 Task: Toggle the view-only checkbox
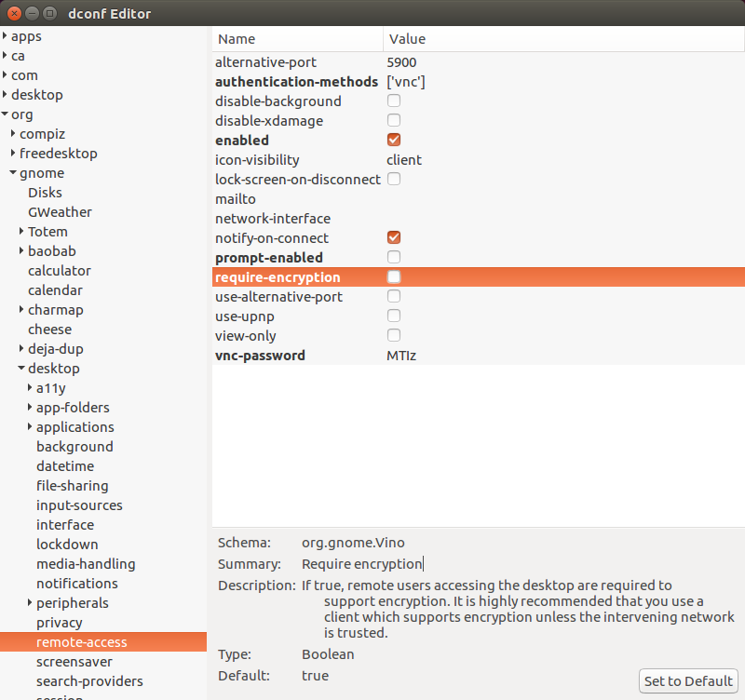393,335
